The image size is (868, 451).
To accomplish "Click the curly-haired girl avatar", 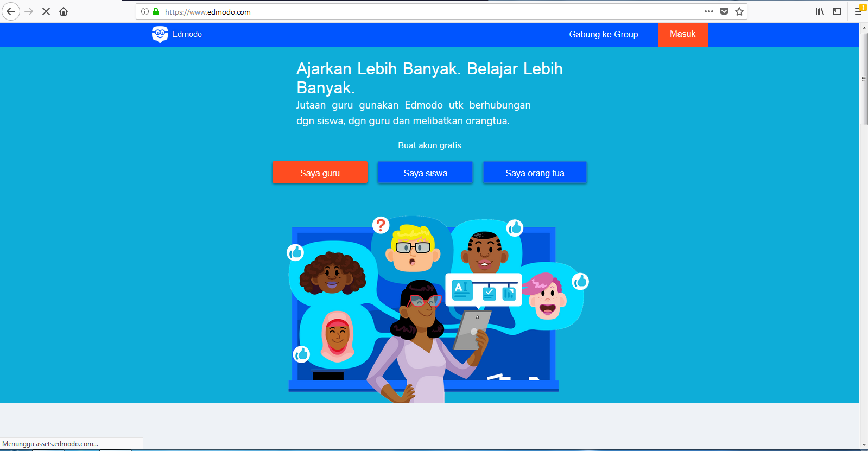I will [332, 273].
